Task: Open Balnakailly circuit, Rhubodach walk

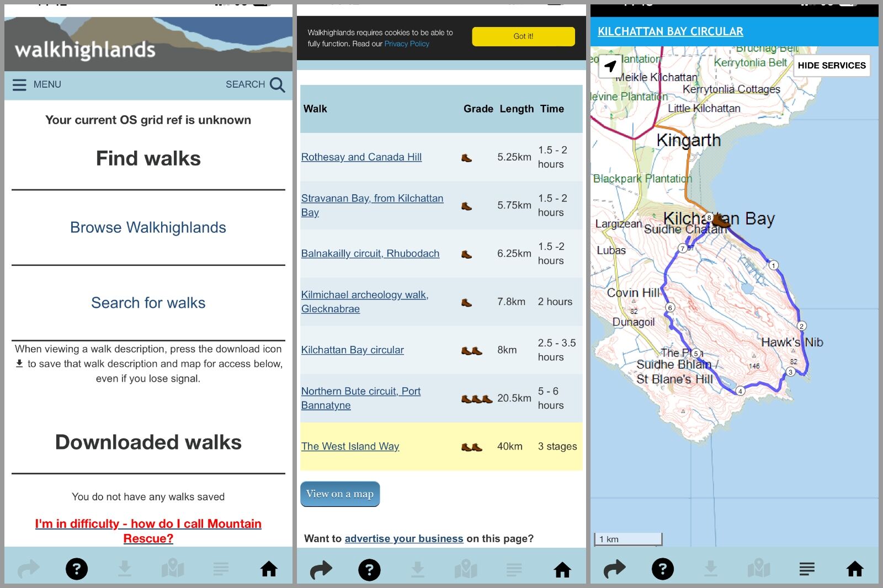Action: (370, 254)
